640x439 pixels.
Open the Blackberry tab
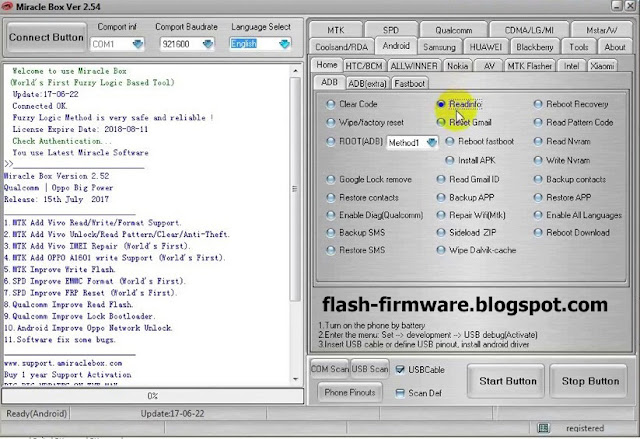click(x=535, y=47)
